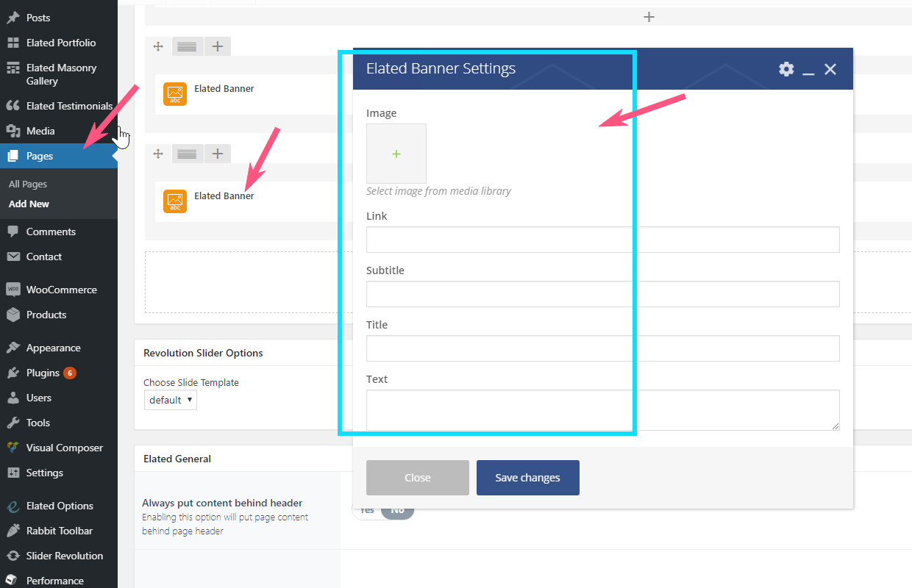Click the Plugins plug icon
The height and width of the screenshot is (588, 912).
(13, 373)
